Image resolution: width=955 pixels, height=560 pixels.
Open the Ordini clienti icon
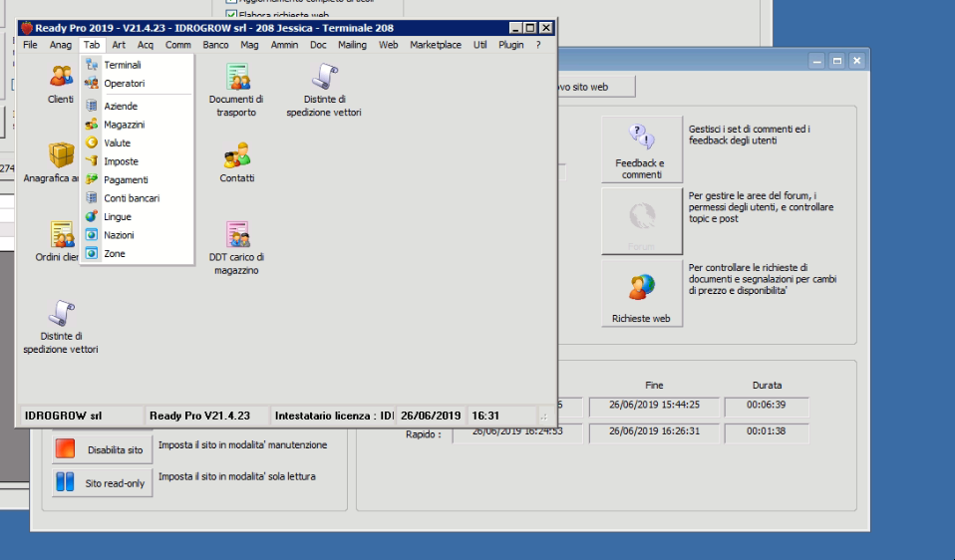pos(61,234)
